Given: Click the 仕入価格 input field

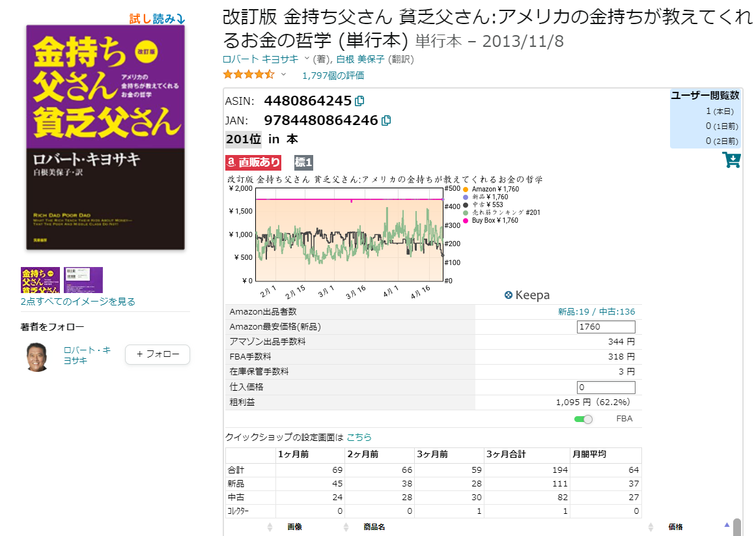Looking at the screenshot, I should [x=606, y=387].
